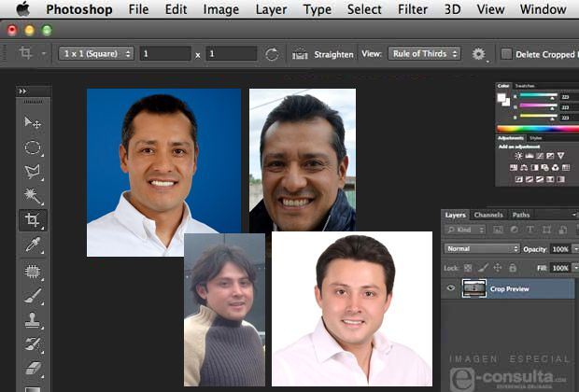This screenshot has width=579, height=392.
Task: Open the 1 x 1 (Square) ratio dropdown
Action: [96, 54]
